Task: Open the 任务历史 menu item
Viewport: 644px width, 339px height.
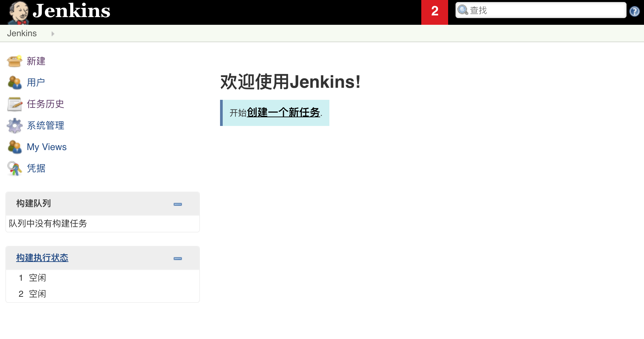Action: click(x=45, y=104)
